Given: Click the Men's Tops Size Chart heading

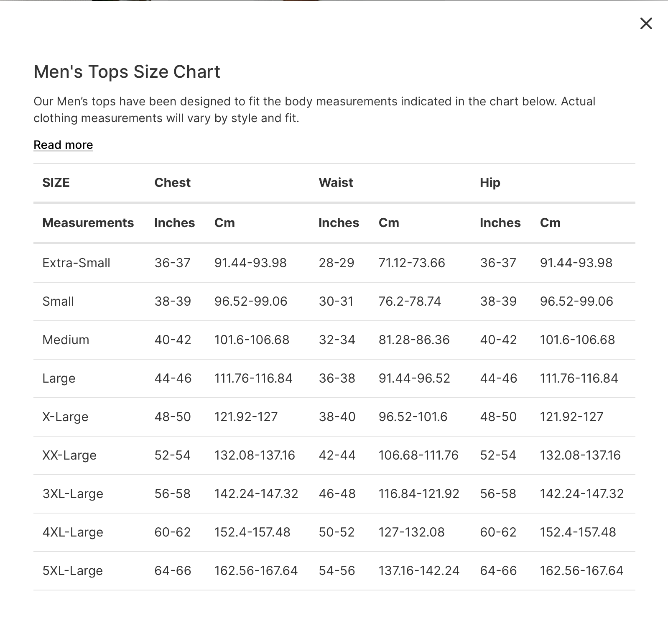Looking at the screenshot, I should coord(127,72).
